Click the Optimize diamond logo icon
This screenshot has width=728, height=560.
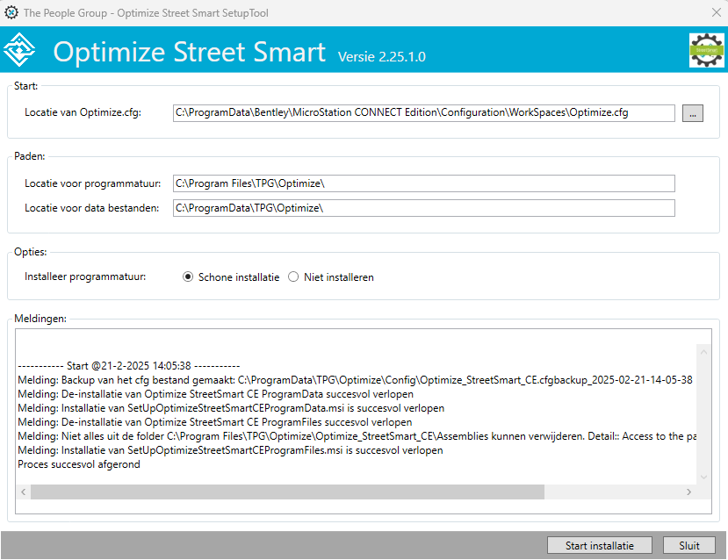(19, 50)
